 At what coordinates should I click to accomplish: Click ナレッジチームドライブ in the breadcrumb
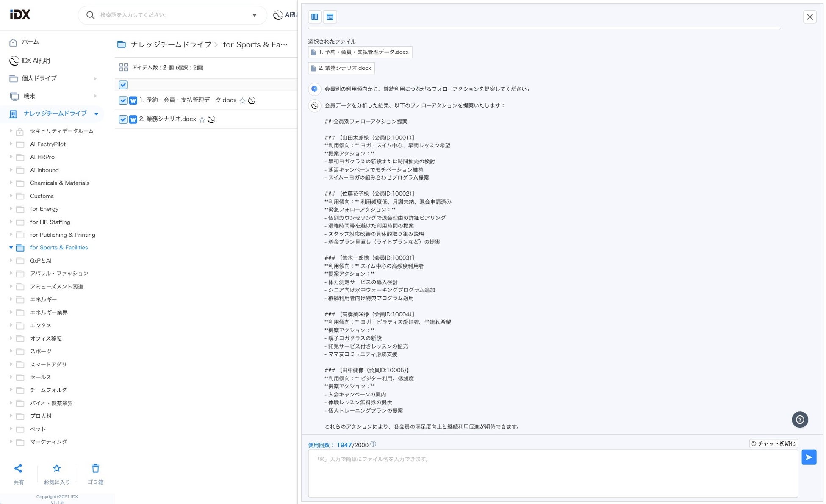171,44
